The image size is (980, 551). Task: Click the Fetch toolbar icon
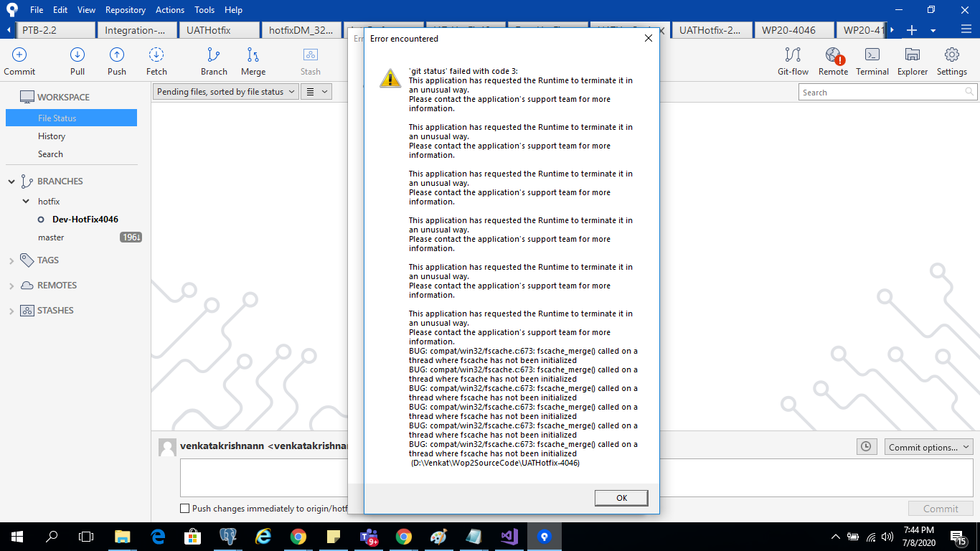pos(156,61)
